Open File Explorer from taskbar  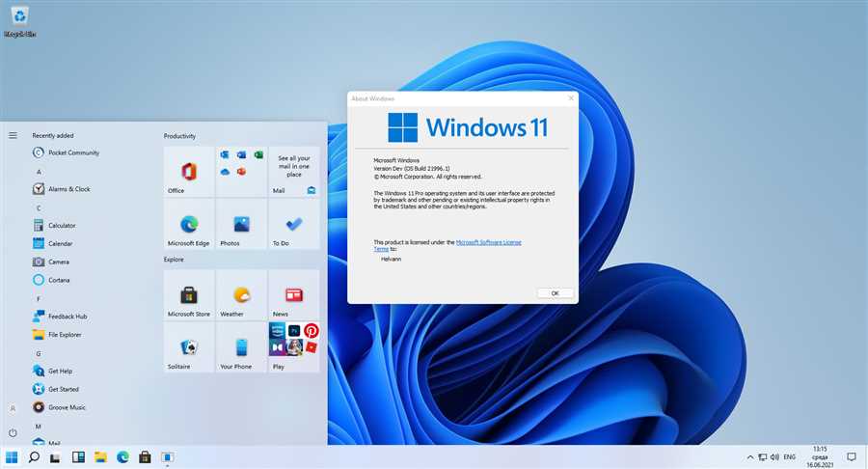click(x=100, y=457)
